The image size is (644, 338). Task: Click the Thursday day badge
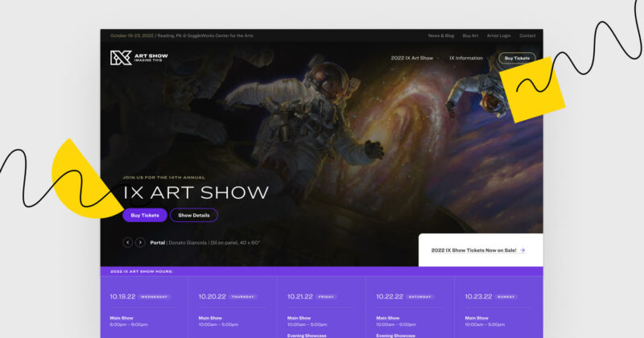point(243,296)
